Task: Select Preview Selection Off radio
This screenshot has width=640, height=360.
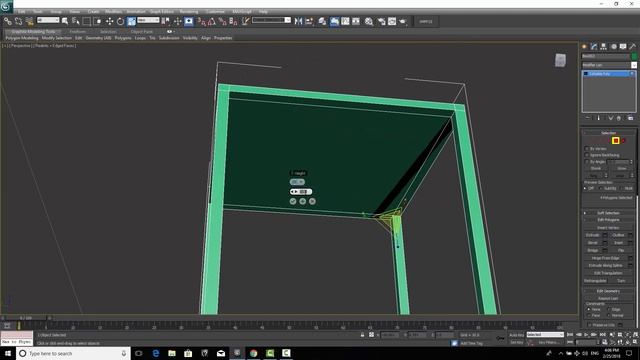Action: tap(586, 188)
